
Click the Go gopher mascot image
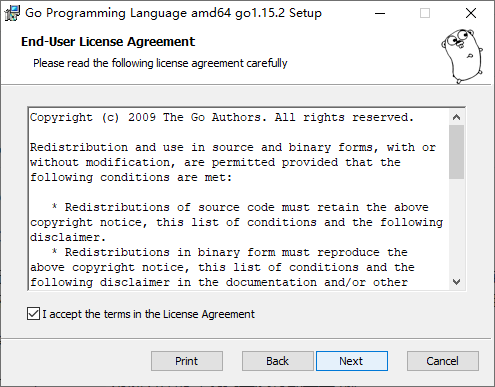point(462,56)
